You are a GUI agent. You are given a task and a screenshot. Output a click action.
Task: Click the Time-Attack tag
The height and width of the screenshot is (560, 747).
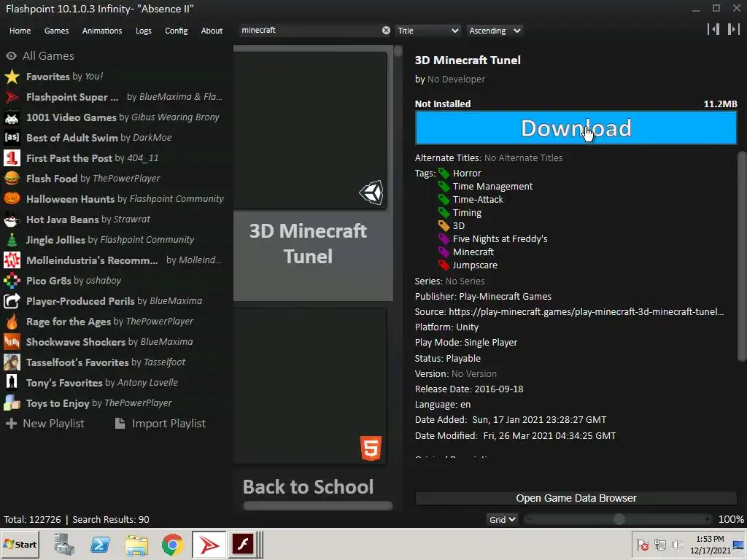pyautogui.click(x=478, y=200)
